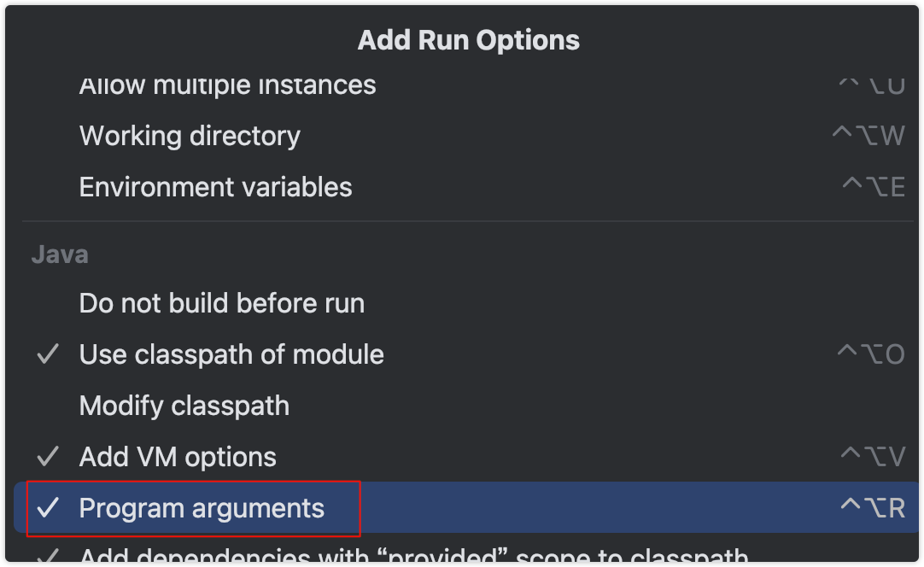Toggle checkmark beside Add dependencies with provided scope
The height and width of the screenshot is (567, 924).
(x=48, y=557)
